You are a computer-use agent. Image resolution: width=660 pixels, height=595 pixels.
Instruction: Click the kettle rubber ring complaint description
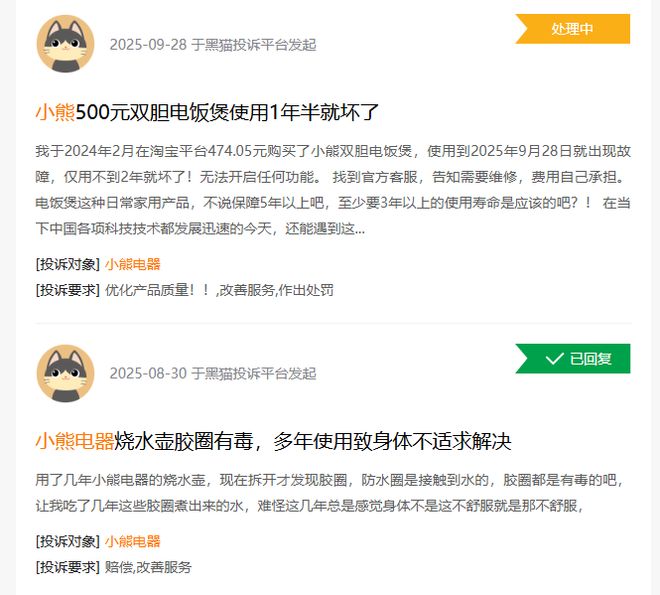(329, 493)
